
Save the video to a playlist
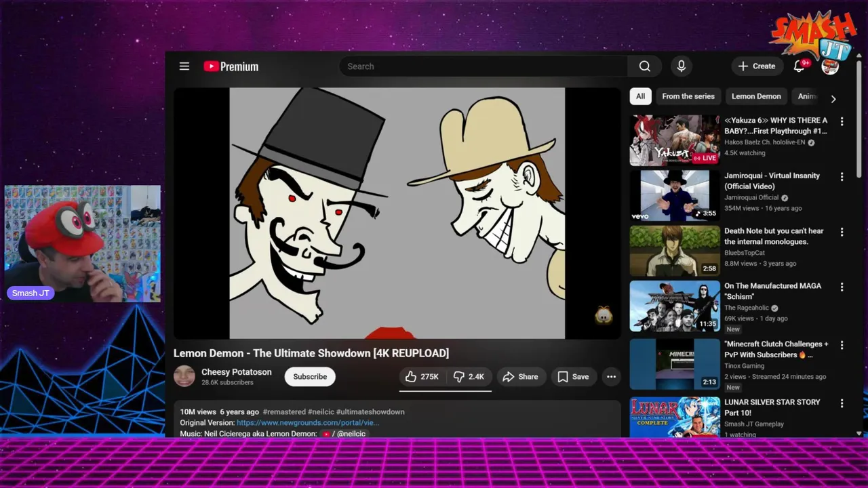click(574, 377)
